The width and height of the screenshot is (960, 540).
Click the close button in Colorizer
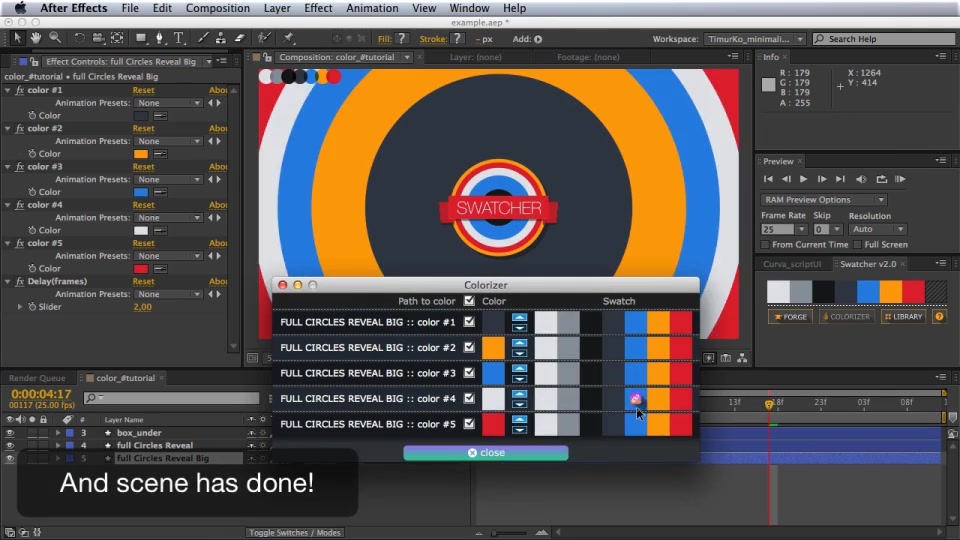tap(486, 452)
